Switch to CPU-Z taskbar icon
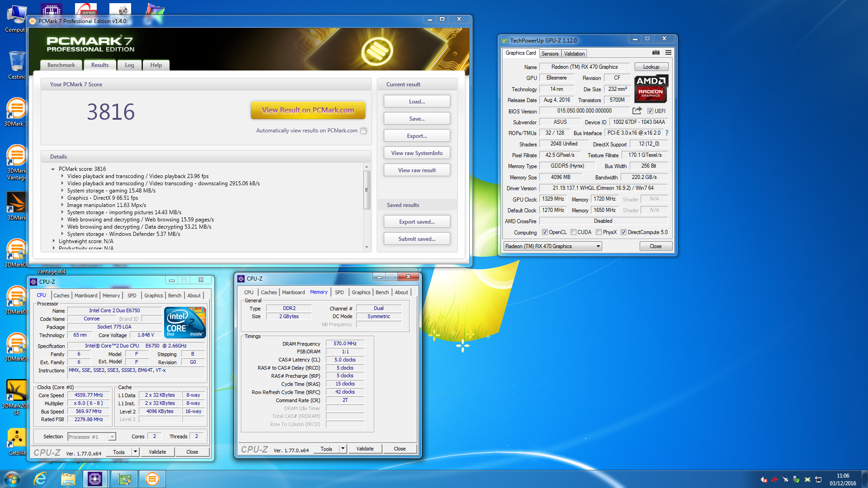Image resolution: width=868 pixels, height=488 pixels. point(95,479)
